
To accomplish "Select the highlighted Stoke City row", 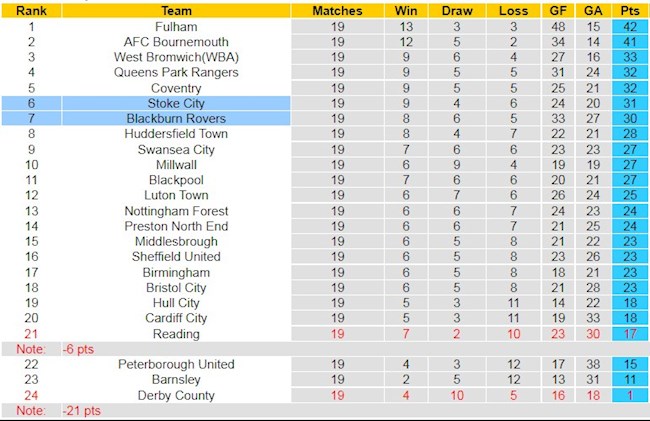I will click(x=176, y=103).
